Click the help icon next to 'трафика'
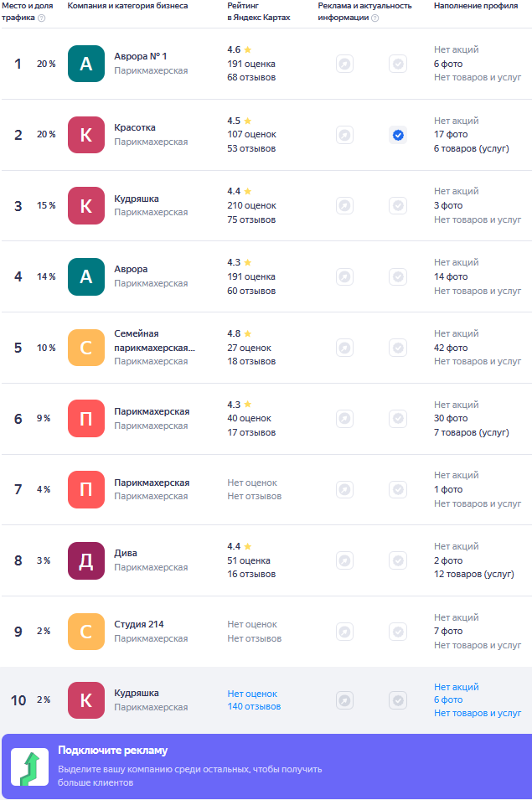Viewport: 532px width, 800px height. pos(42,18)
